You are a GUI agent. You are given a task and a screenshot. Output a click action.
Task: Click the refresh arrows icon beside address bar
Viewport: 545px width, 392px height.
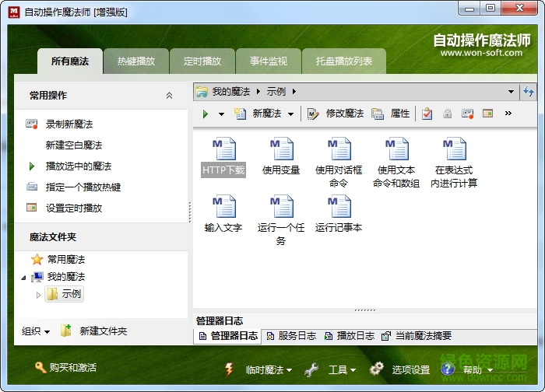529,92
